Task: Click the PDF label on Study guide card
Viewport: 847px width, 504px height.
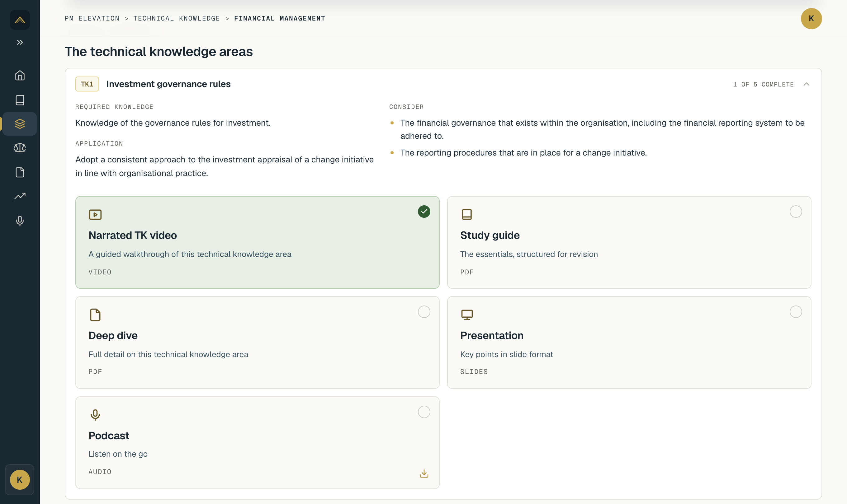Action: (467, 272)
